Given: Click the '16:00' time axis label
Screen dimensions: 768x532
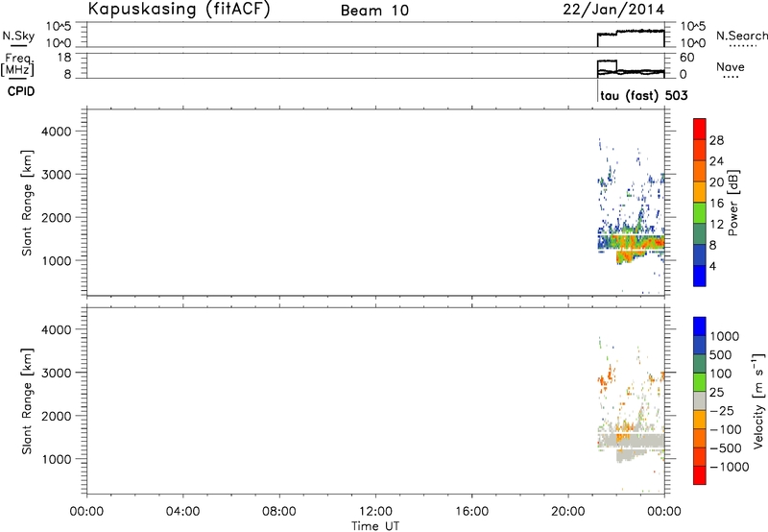Looking at the screenshot, I should (x=471, y=512).
